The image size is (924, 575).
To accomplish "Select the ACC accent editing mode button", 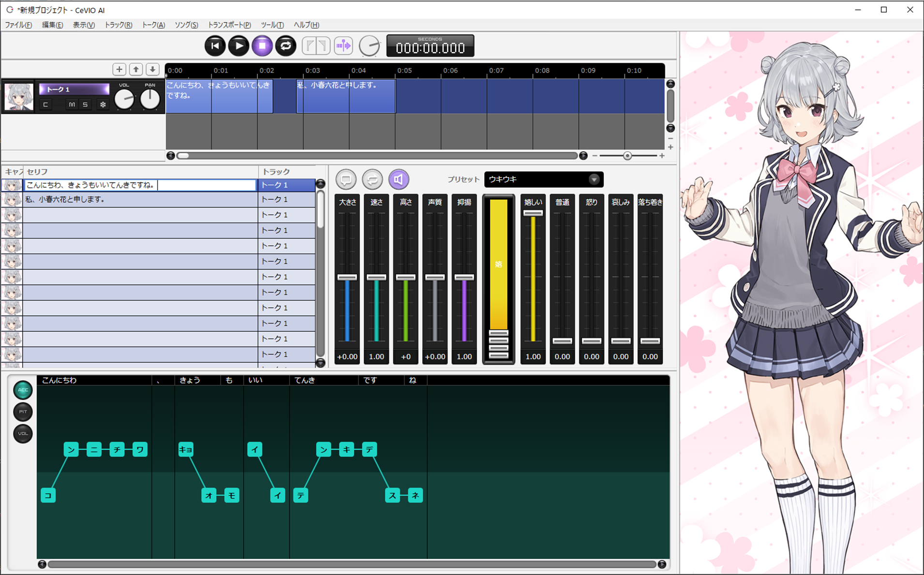I will click(x=23, y=390).
